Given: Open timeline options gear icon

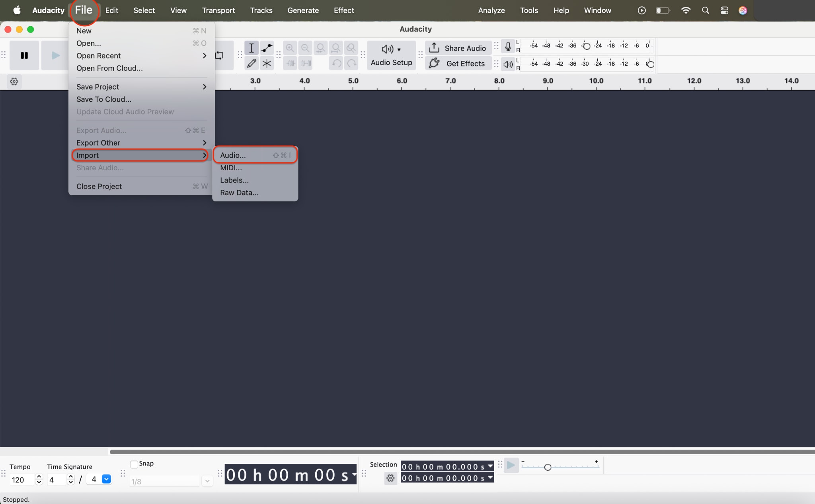Looking at the screenshot, I should click(x=14, y=82).
